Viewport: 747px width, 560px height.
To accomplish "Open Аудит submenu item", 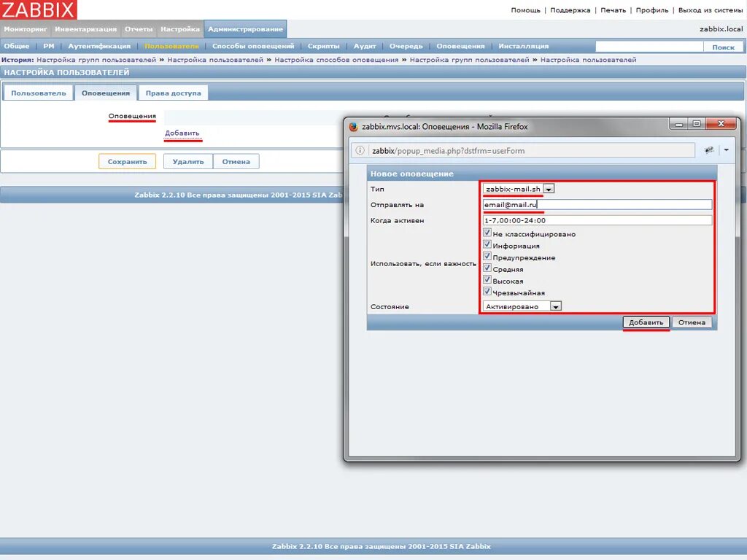I will [x=365, y=46].
